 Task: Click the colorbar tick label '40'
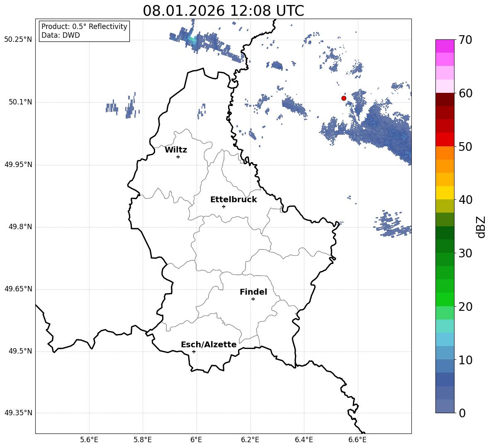point(465,200)
